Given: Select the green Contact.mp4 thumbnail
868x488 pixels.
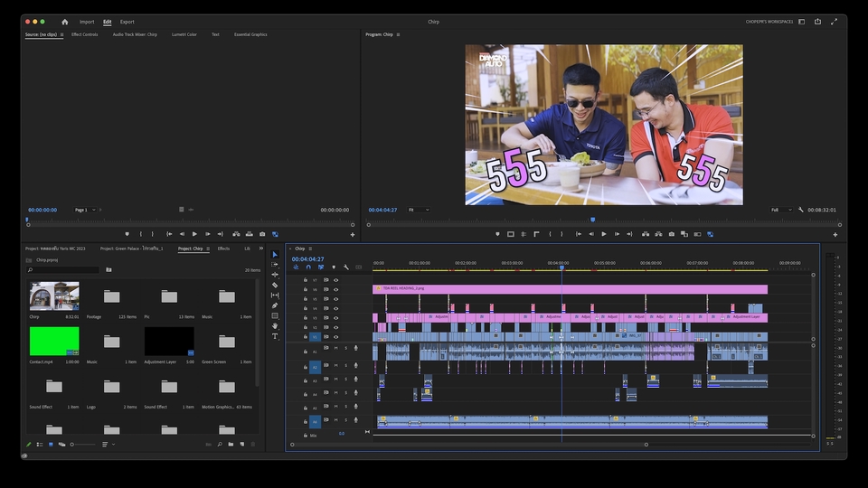Looking at the screenshot, I should pos(54,341).
